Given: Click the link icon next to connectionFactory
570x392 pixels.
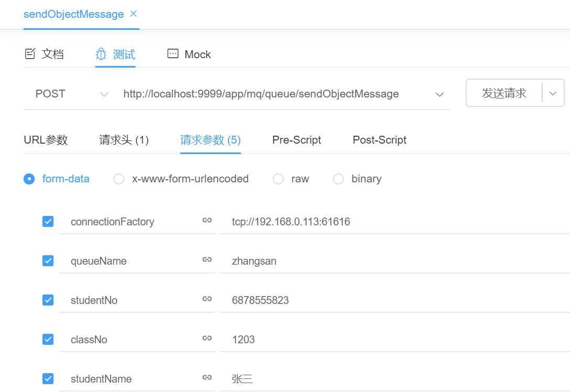Looking at the screenshot, I should pos(207,221).
